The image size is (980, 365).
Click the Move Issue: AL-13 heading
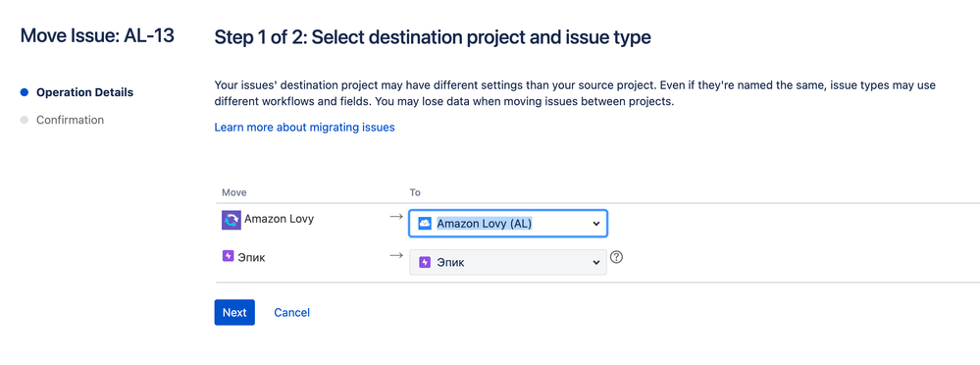pos(97,35)
